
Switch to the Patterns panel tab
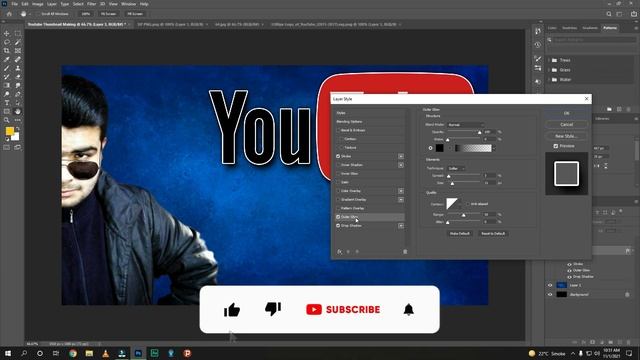[610, 28]
